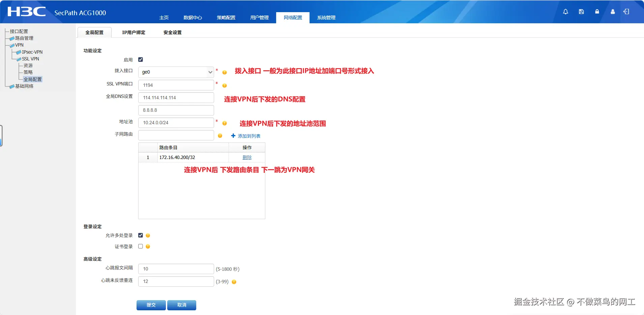Select 基础网络 in the sidebar tree
644x315 pixels.
(x=24, y=86)
